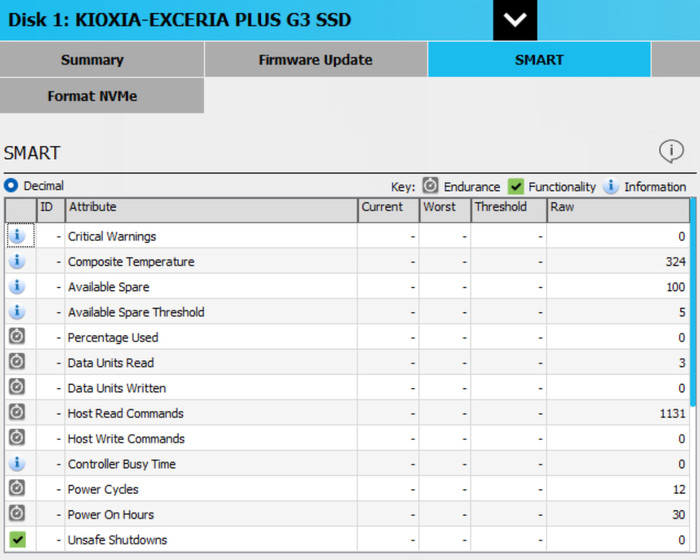
Task: Click the info icon for Critical Warnings
Action: coord(17,235)
